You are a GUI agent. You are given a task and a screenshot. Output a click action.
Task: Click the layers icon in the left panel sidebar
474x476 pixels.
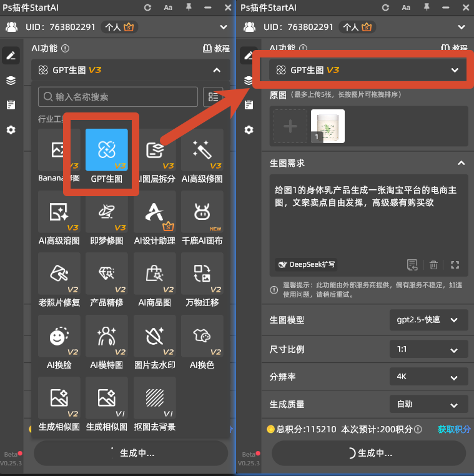click(x=11, y=81)
